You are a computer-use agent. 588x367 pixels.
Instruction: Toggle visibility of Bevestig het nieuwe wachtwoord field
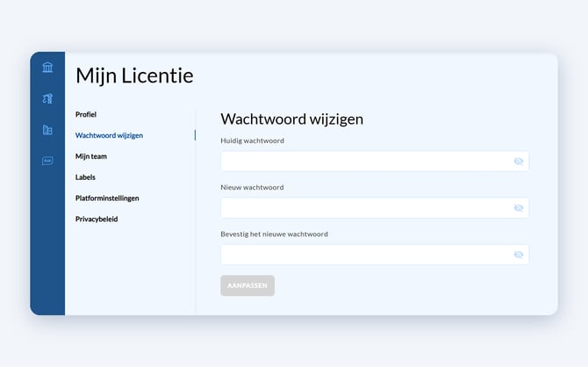[519, 255]
